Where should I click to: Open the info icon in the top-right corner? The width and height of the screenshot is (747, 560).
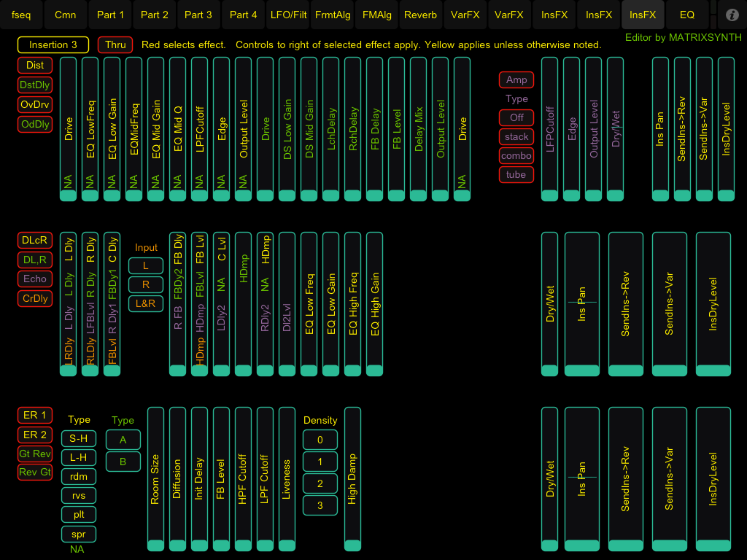click(732, 15)
